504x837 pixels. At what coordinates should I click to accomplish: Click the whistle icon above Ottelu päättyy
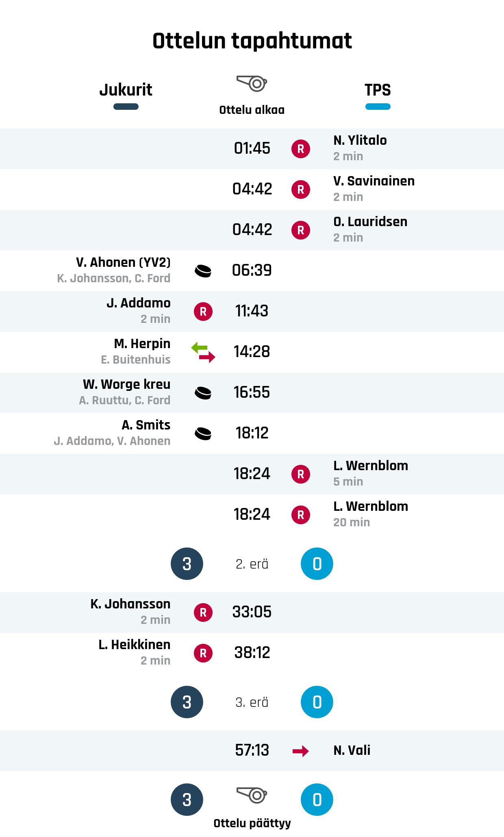pos(252,794)
